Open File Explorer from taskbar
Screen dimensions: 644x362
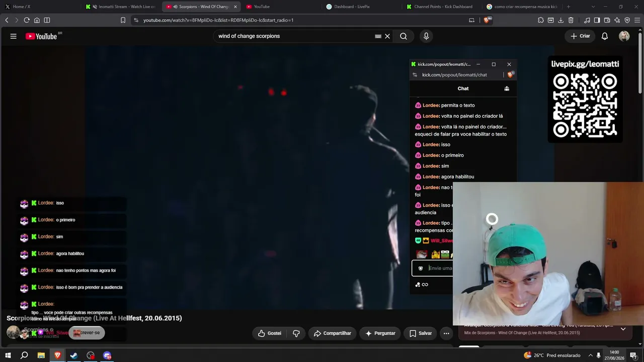tap(41, 355)
